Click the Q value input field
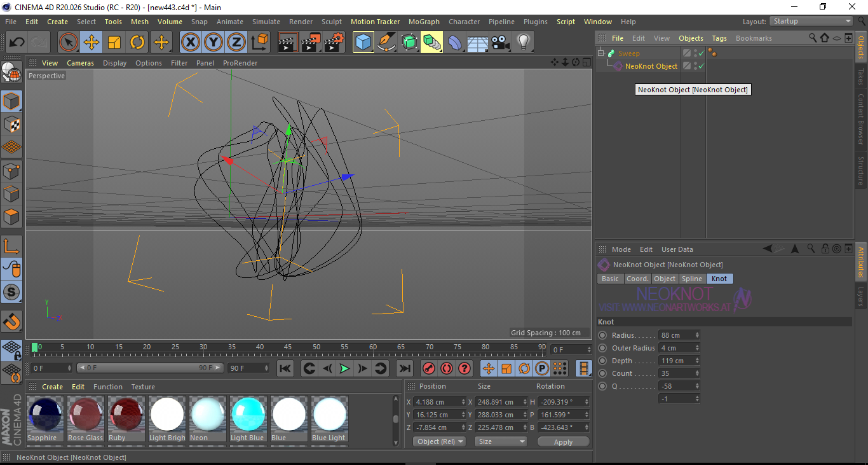The height and width of the screenshot is (465, 868). coord(676,386)
